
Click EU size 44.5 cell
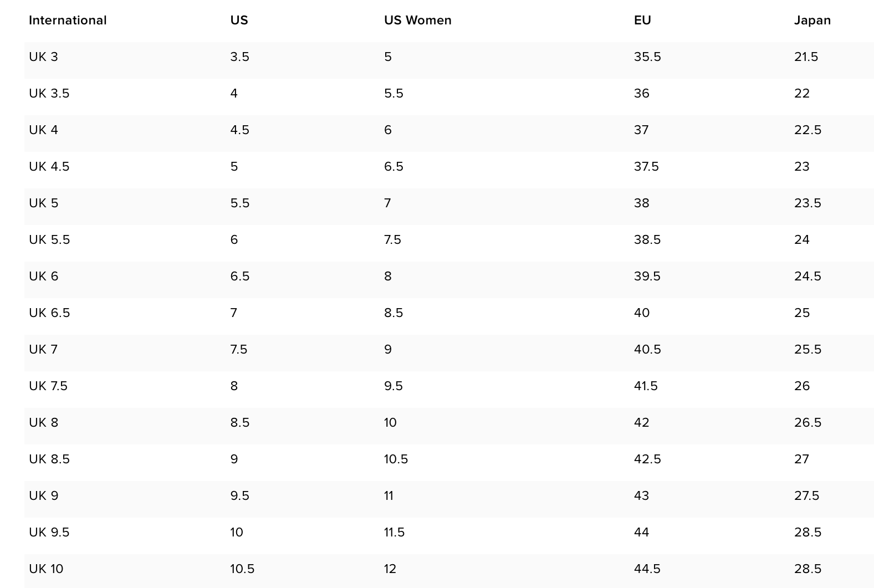tap(647, 569)
